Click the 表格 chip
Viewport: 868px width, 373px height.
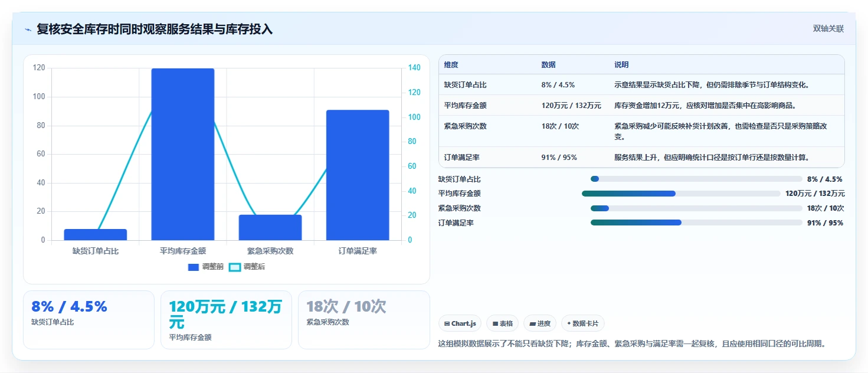coord(502,323)
